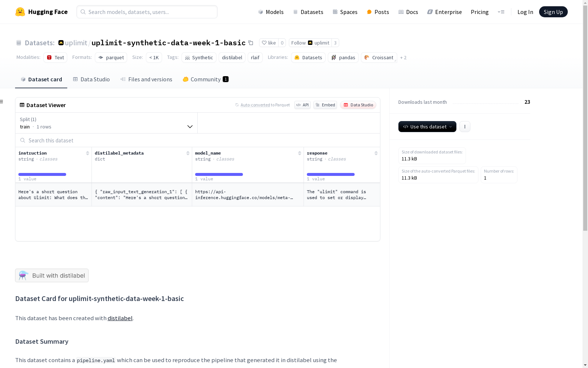Focus the search models and datasets field
Viewport: 588px width, 368px height.
[147, 12]
